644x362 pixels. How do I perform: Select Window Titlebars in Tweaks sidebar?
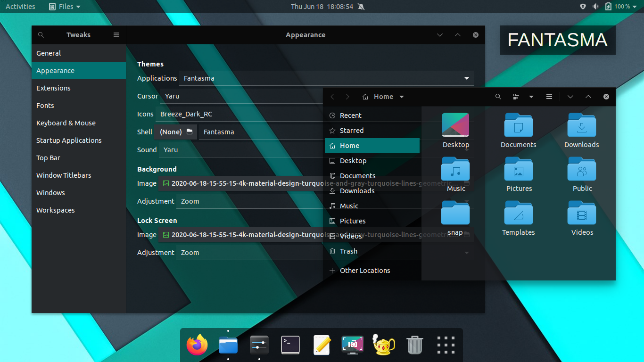pos(79,175)
